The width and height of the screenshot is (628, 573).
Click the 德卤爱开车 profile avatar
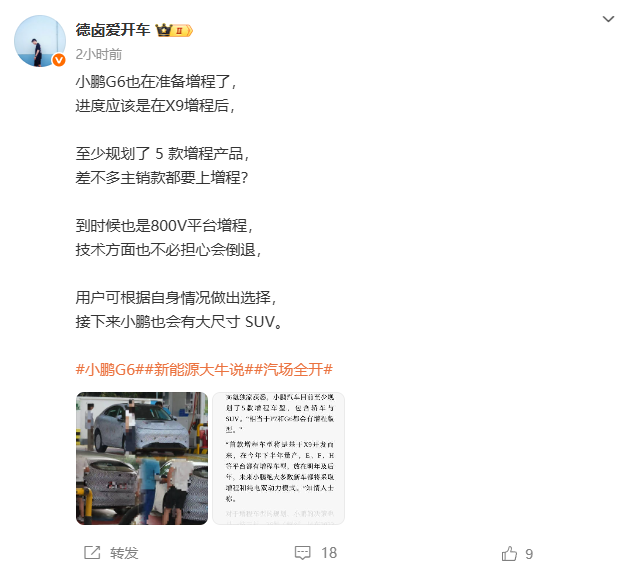(x=40, y=41)
